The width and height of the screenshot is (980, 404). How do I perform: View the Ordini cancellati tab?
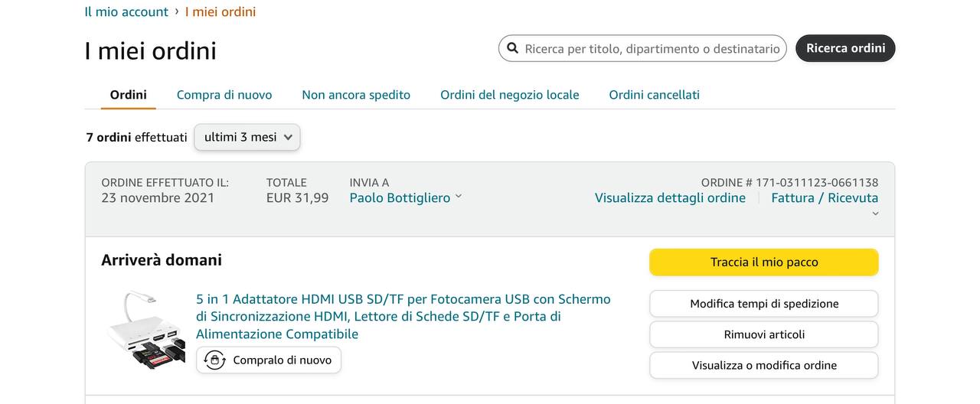[x=654, y=95]
